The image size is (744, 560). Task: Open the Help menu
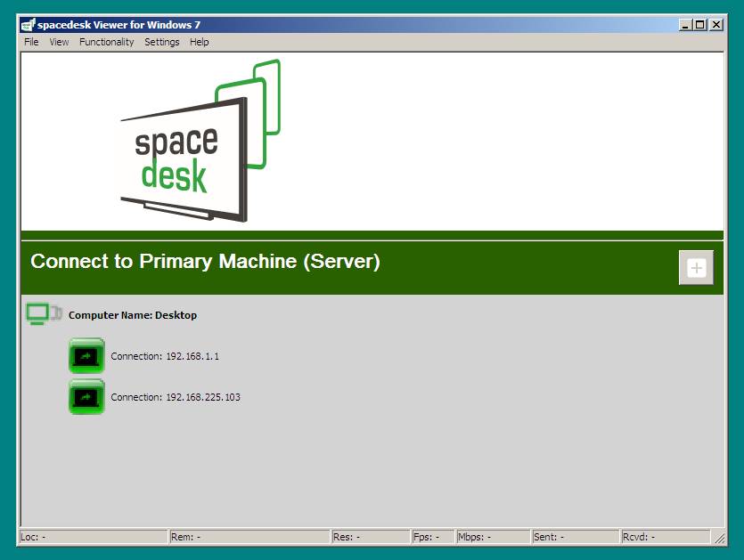[x=200, y=42]
